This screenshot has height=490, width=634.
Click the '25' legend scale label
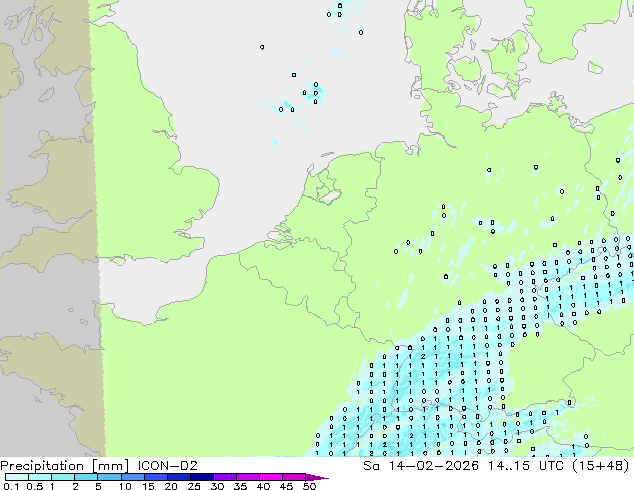click(x=194, y=486)
